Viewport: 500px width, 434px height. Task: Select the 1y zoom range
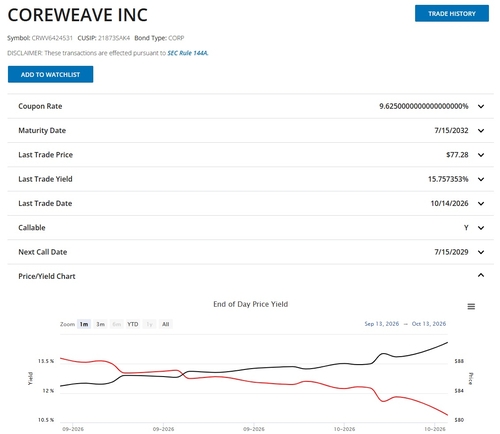[149, 324]
